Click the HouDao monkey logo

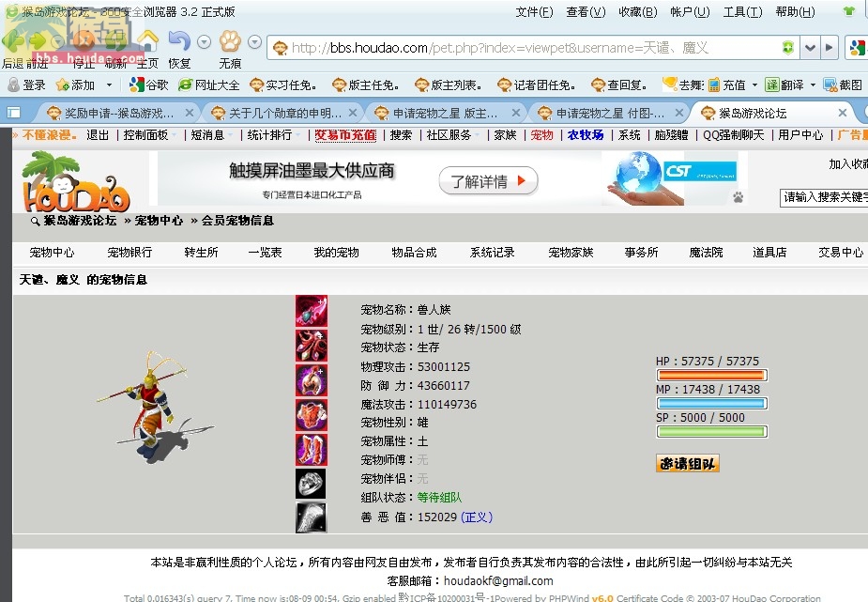pos(75,181)
